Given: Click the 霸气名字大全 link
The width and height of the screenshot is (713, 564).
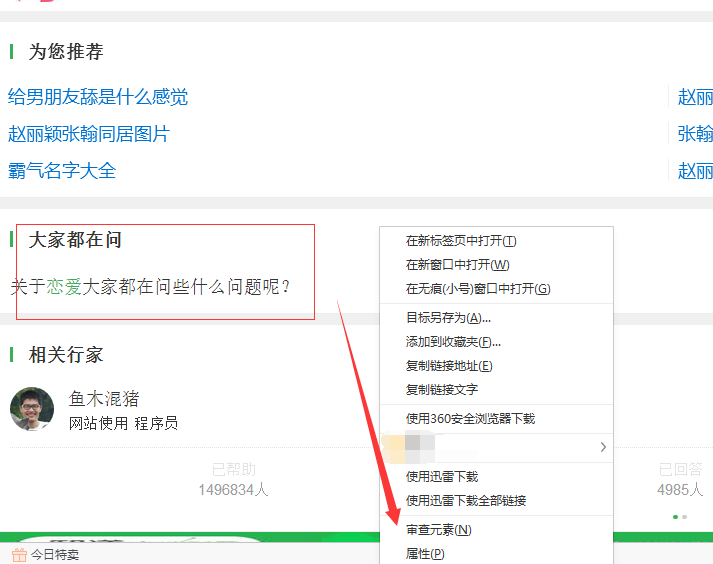Looking at the screenshot, I should click(62, 171).
